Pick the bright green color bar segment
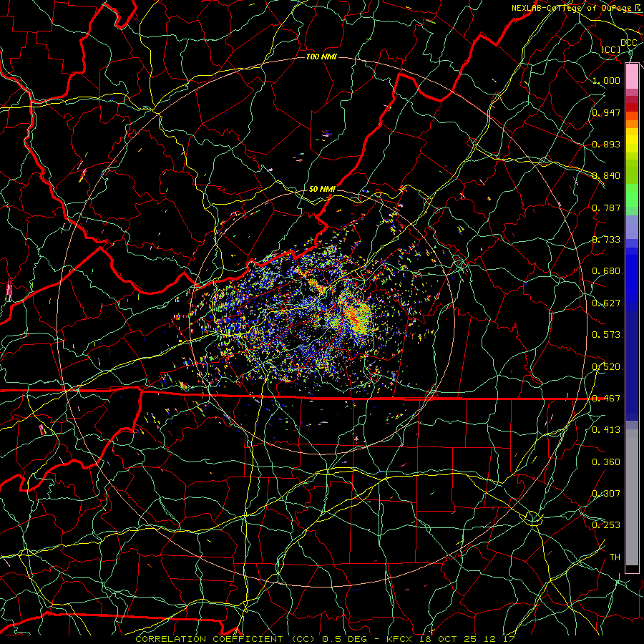 coord(632,195)
